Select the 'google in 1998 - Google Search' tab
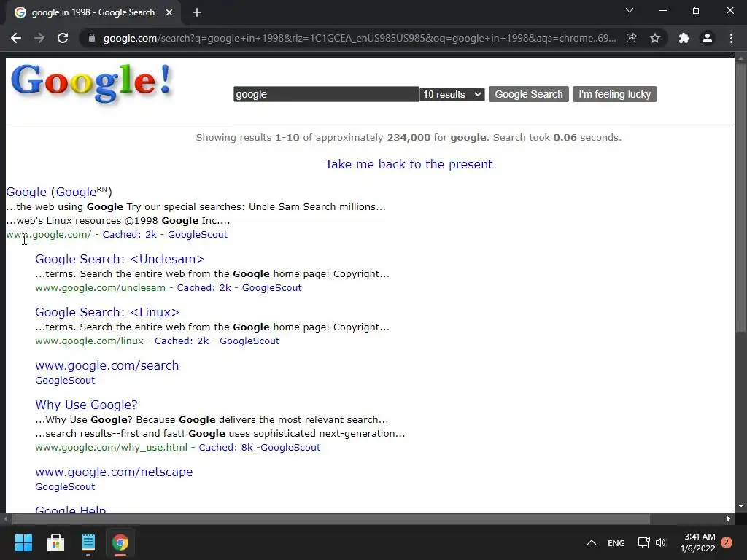The image size is (747, 560). [93, 12]
